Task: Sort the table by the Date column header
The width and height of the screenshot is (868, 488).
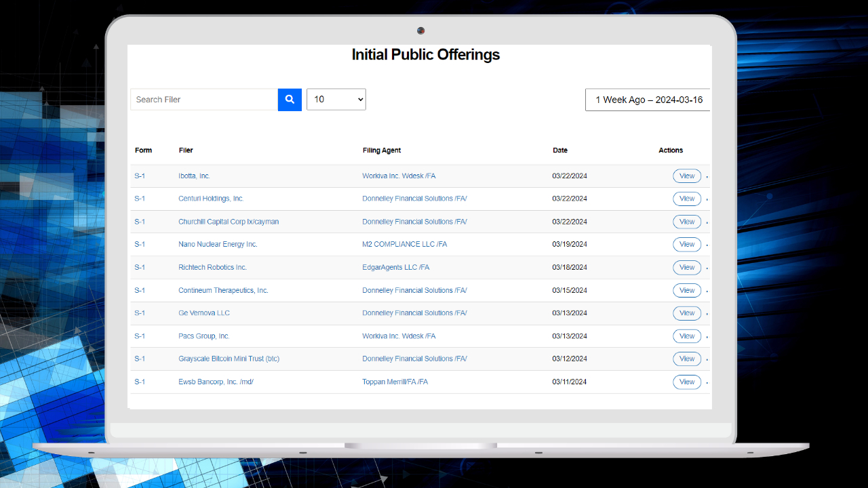Action: coord(560,150)
